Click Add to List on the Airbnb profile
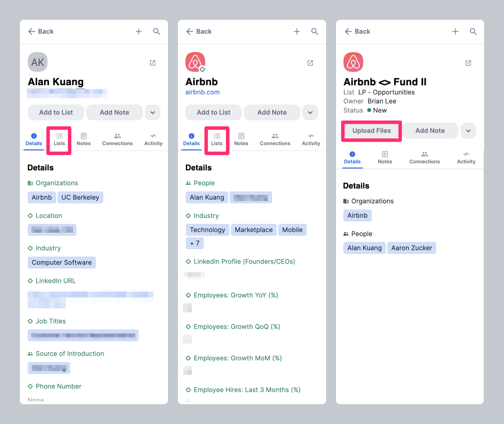The height and width of the screenshot is (424, 504). (213, 112)
